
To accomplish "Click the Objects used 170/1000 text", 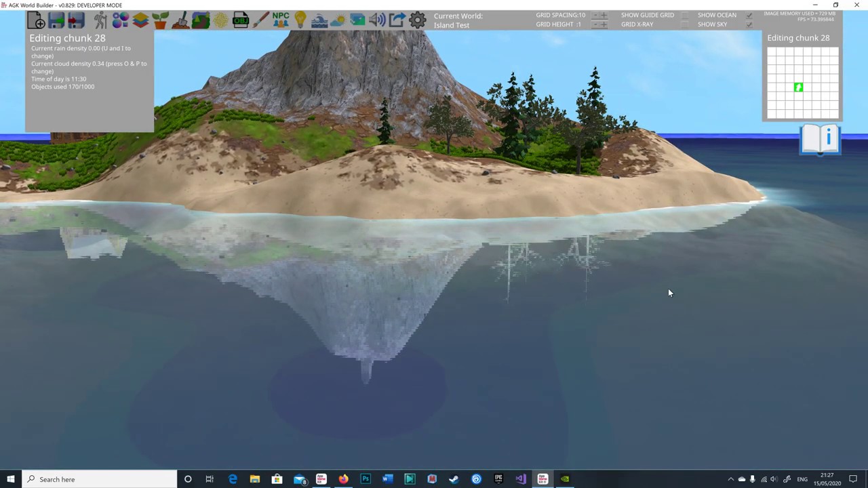I will coord(62,87).
